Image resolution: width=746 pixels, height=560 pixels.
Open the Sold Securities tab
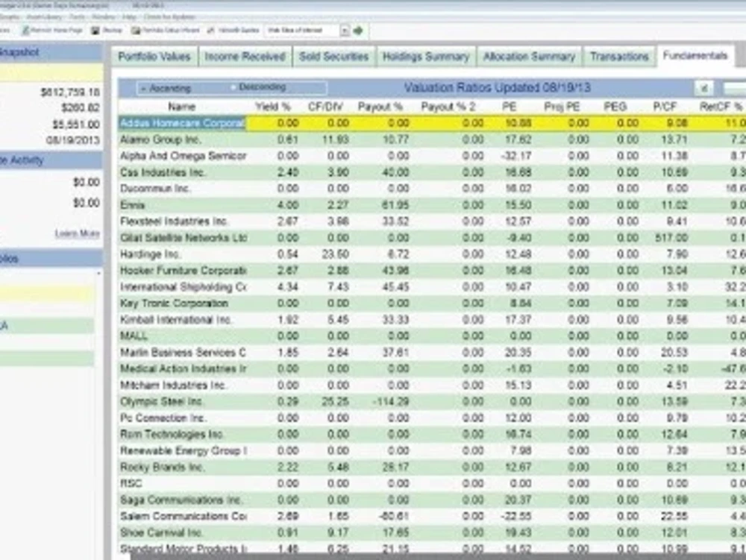pos(334,57)
